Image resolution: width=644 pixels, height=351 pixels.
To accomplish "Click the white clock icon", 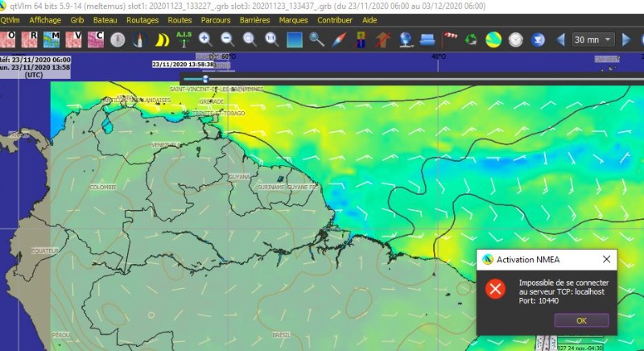I will point(515,39).
